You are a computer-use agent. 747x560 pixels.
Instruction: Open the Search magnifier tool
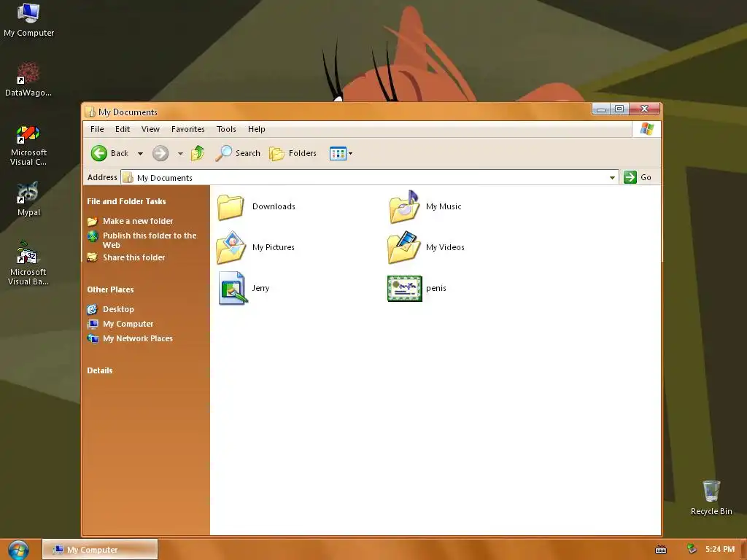pos(238,153)
